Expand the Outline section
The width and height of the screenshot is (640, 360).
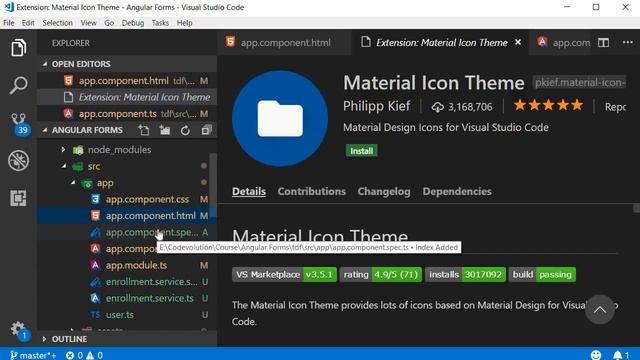click(127, 339)
